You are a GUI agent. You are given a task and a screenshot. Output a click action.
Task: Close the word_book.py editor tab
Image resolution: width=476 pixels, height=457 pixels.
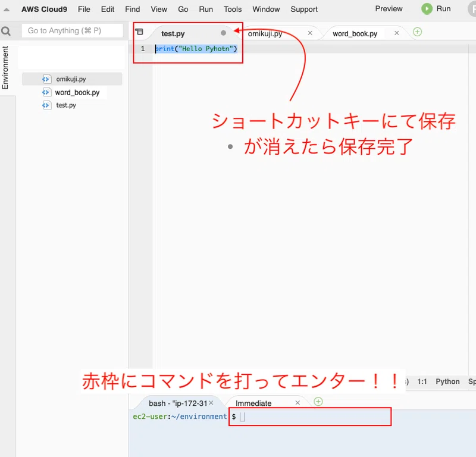pyautogui.click(x=396, y=33)
